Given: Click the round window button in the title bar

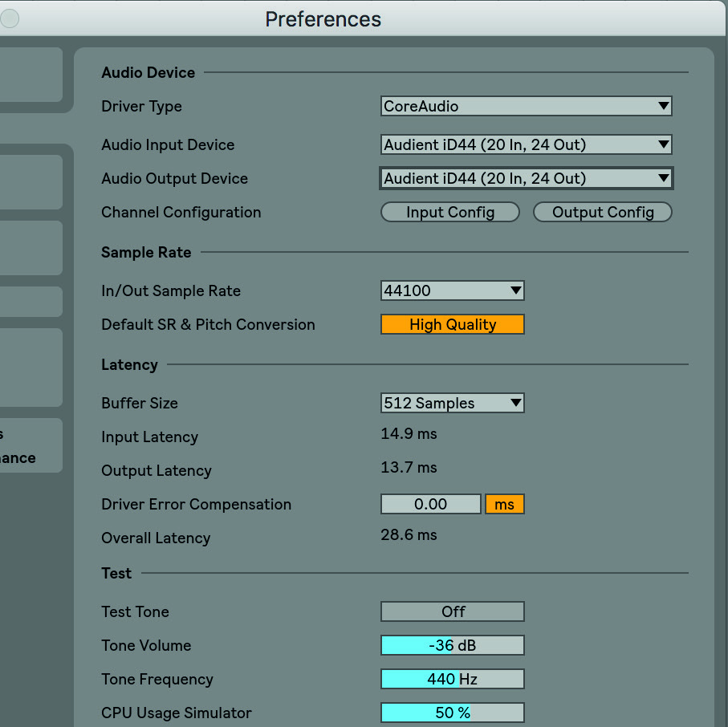Looking at the screenshot, I should [x=10, y=18].
